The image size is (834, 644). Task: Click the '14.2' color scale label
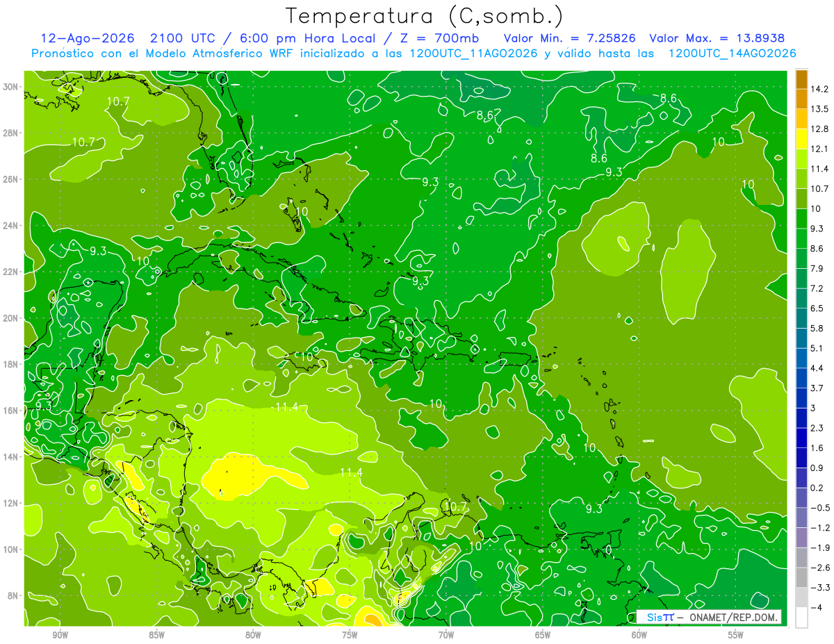pyautogui.click(x=819, y=89)
